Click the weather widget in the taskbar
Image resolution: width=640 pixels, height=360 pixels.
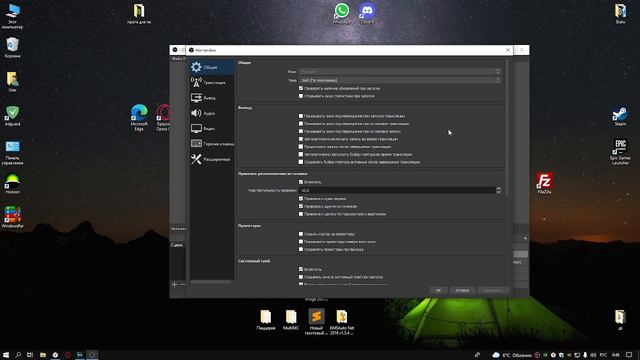click(x=512, y=355)
